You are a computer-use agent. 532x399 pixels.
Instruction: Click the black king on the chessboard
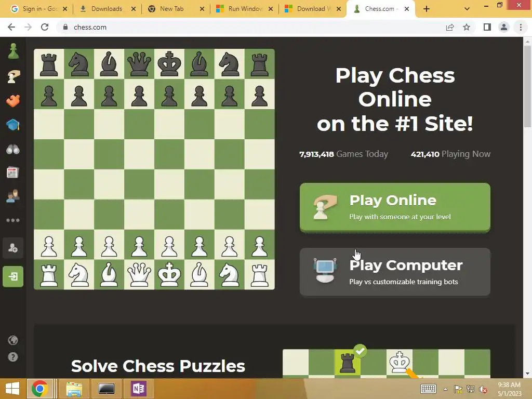click(169, 64)
